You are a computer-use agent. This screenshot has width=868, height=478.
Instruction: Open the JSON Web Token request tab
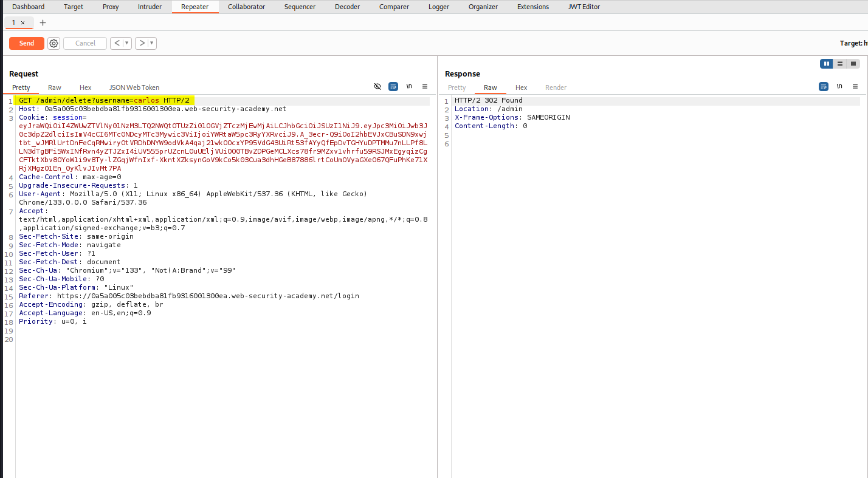(x=134, y=87)
